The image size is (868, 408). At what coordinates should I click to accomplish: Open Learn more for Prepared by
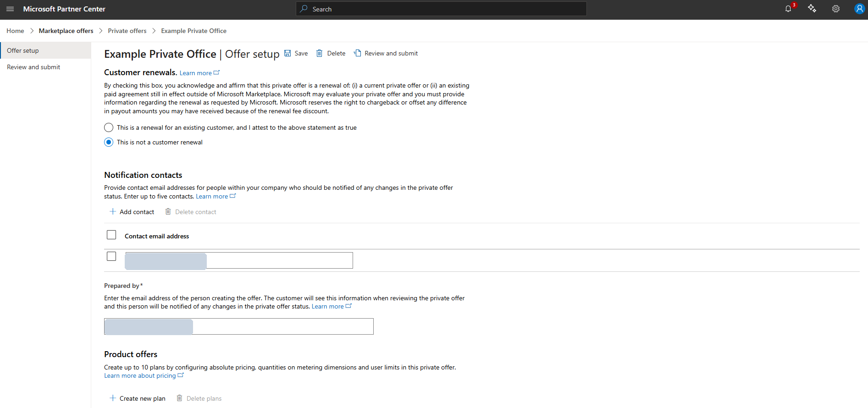coord(327,306)
